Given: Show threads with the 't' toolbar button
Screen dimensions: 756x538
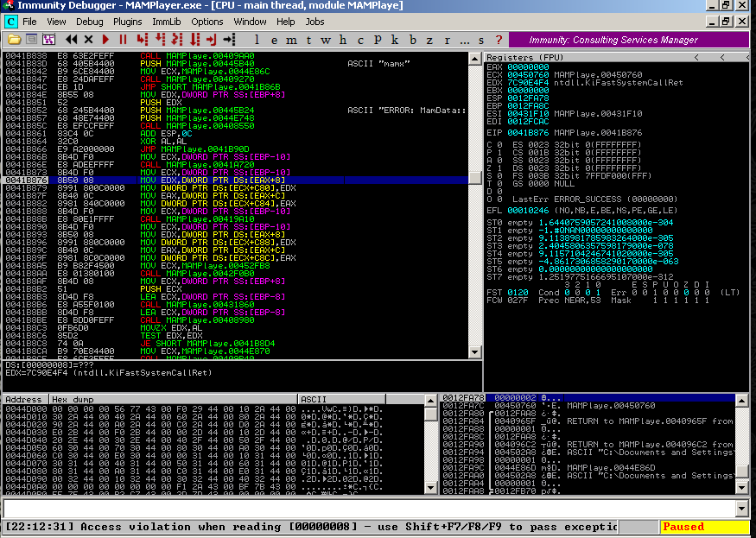Looking at the screenshot, I should pyautogui.click(x=308, y=40).
